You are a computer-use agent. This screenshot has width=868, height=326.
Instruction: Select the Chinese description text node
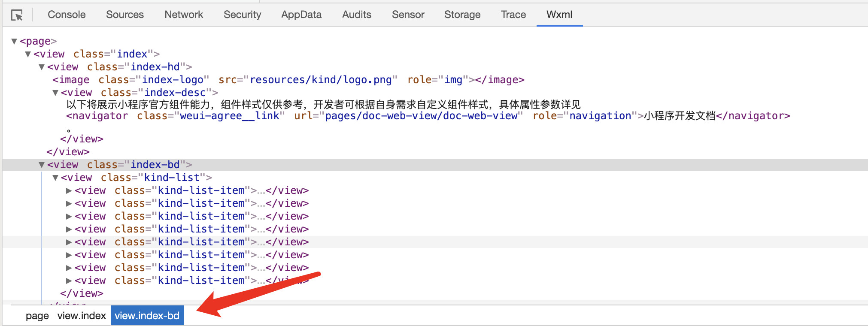coord(323,105)
